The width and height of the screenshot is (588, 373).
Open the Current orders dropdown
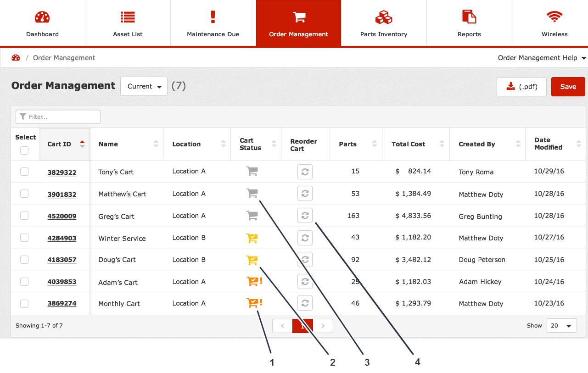click(144, 86)
